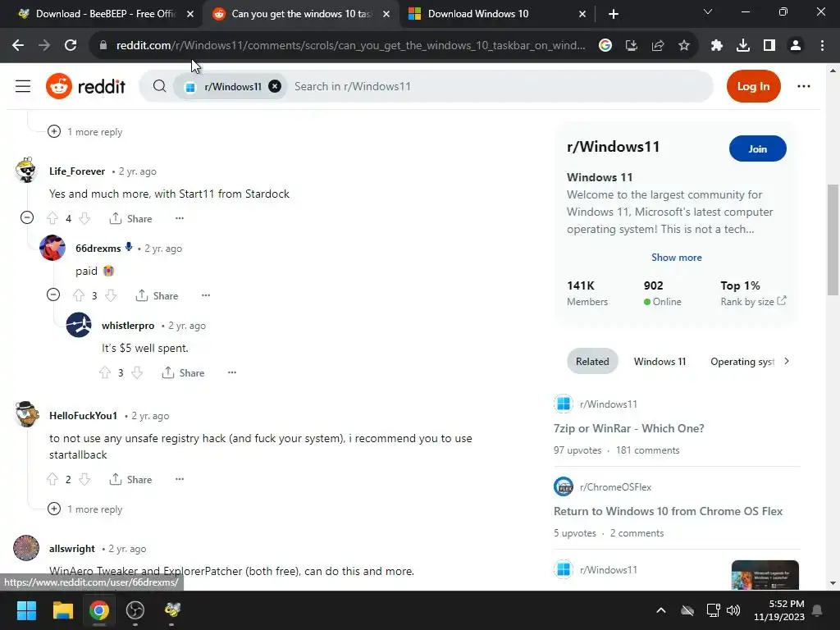Show next topic chips with arrow
This screenshot has height=630, width=840.
coord(787,361)
